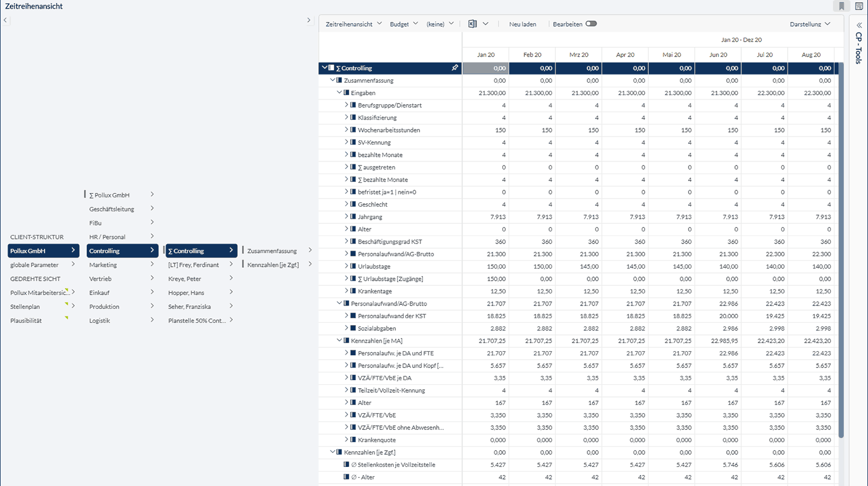
Task: Open the Budget dropdown
Action: (x=404, y=24)
